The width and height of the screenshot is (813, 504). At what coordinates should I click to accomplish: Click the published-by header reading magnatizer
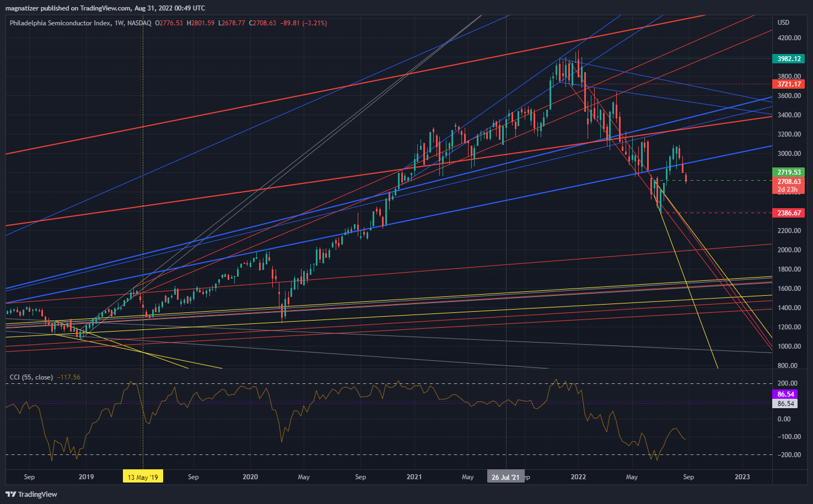[105, 8]
